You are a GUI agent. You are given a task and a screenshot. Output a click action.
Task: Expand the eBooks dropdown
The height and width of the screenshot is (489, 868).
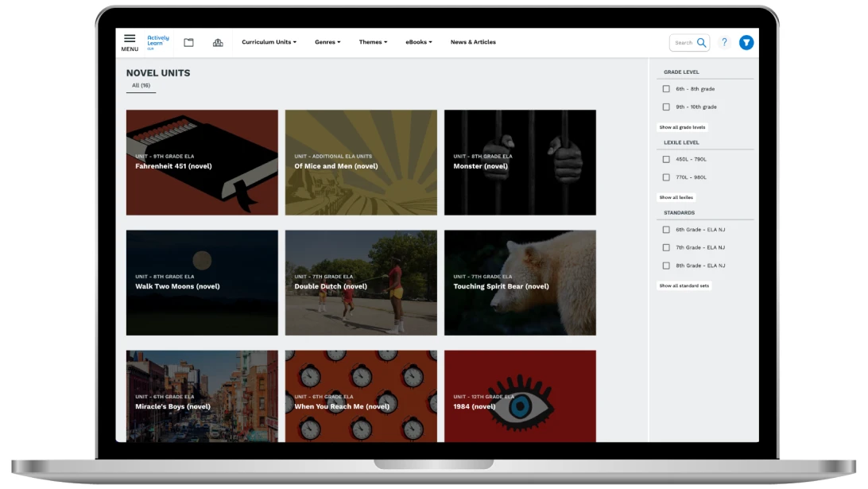418,42
